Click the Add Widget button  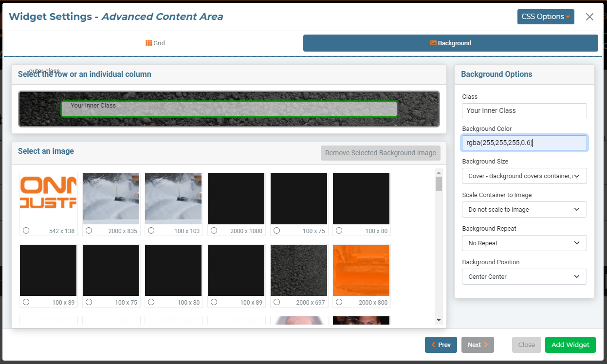570,345
